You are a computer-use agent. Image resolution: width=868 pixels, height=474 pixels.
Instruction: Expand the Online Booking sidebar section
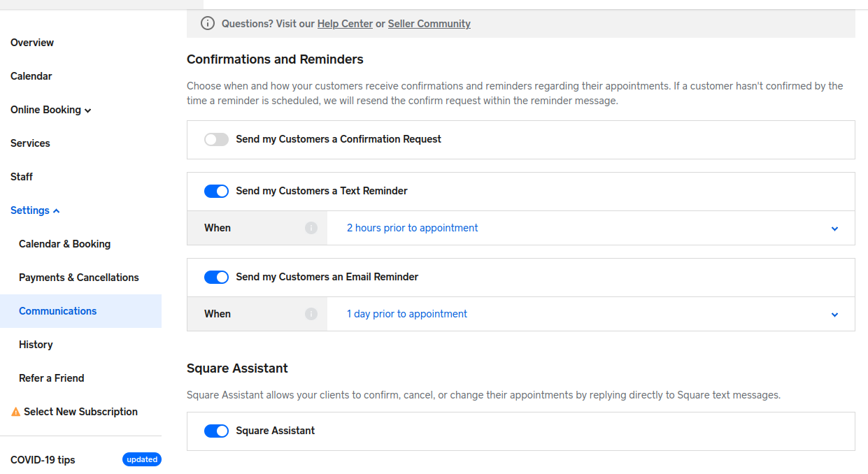[x=51, y=110]
